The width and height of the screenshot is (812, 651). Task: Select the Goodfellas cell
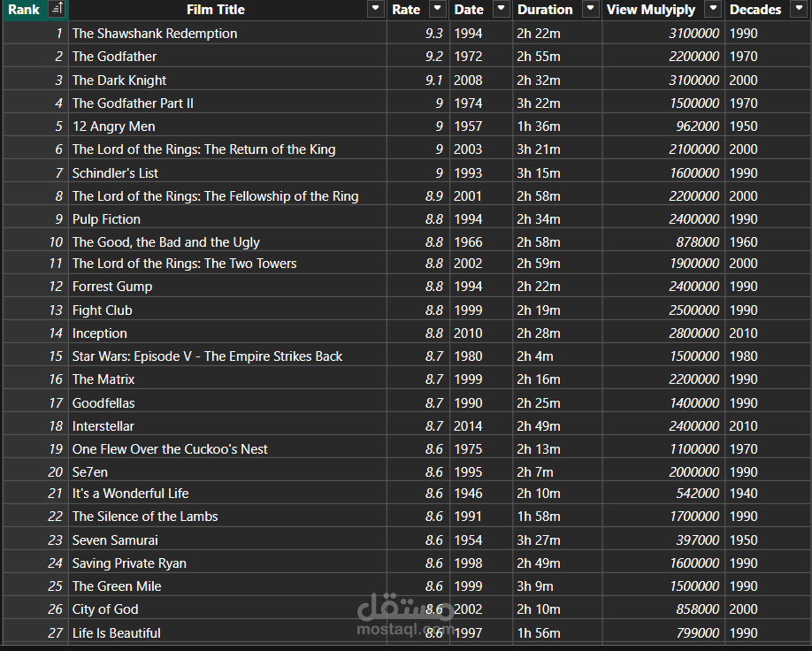[x=228, y=402]
